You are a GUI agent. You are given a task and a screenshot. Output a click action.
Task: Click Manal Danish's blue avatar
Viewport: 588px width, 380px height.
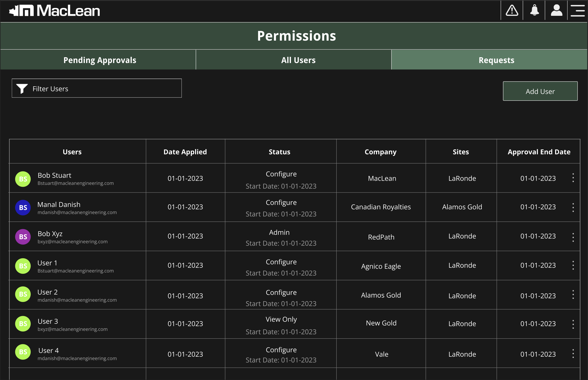23,208
